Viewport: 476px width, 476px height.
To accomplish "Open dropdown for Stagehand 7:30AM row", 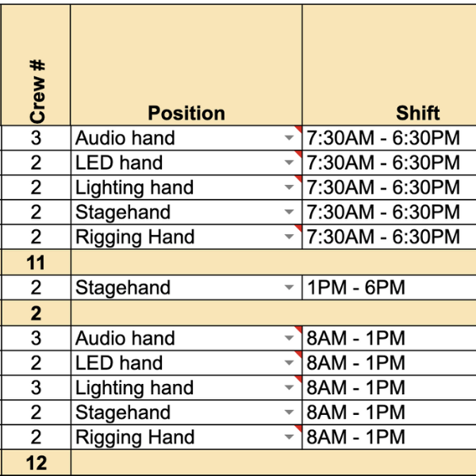I will (289, 212).
